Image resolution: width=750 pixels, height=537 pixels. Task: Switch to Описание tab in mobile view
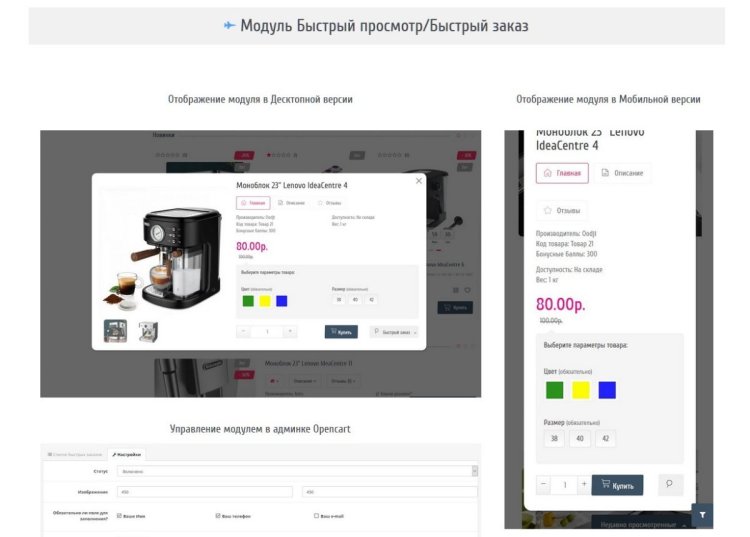tap(622, 173)
